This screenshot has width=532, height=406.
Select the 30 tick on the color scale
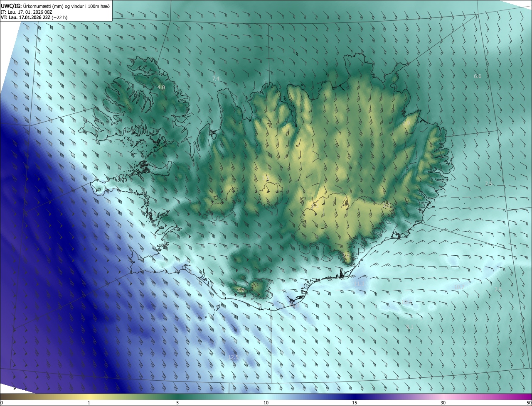443,403
